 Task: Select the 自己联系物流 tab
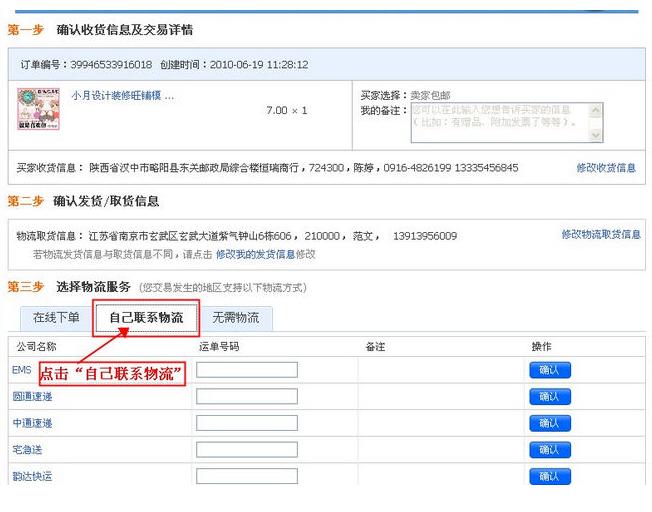point(146,318)
